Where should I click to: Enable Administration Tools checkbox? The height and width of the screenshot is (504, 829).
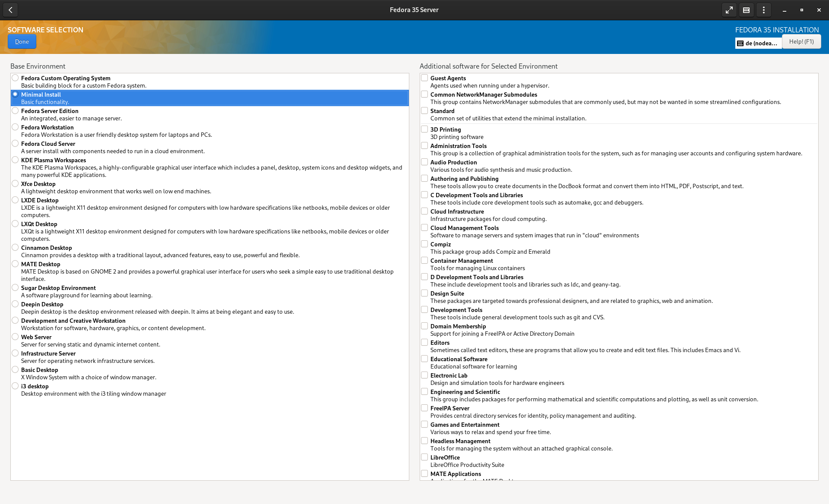(x=424, y=146)
